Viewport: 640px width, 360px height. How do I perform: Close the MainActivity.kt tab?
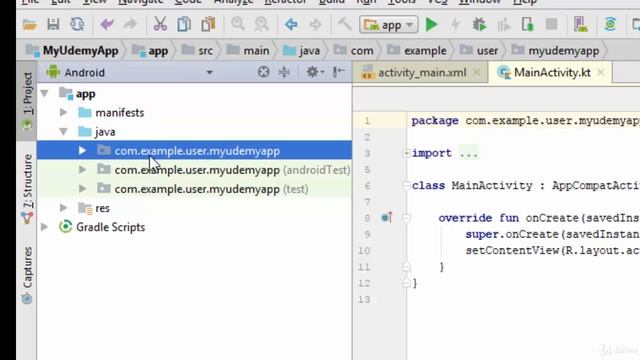(x=601, y=73)
